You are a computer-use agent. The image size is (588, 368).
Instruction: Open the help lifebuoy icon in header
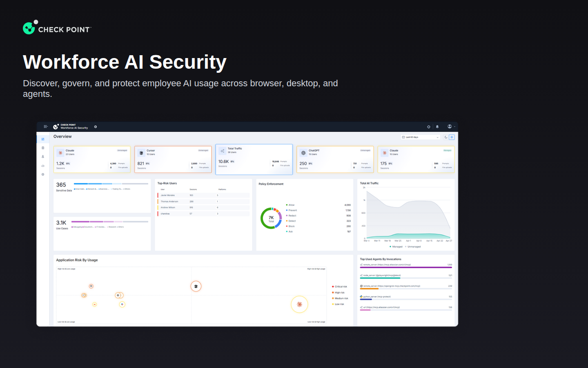tap(429, 127)
